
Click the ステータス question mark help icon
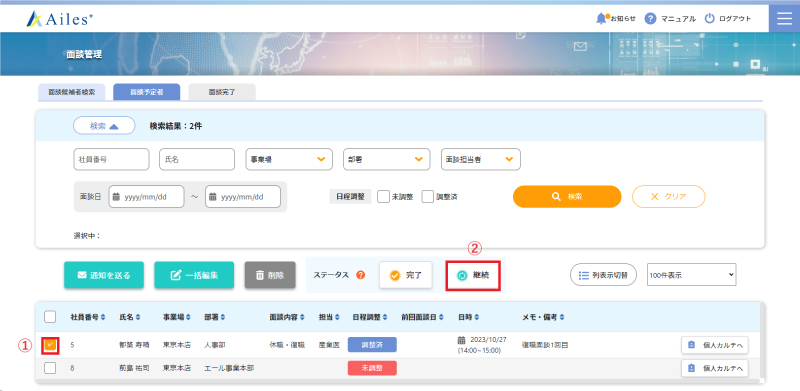tap(361, 275)
